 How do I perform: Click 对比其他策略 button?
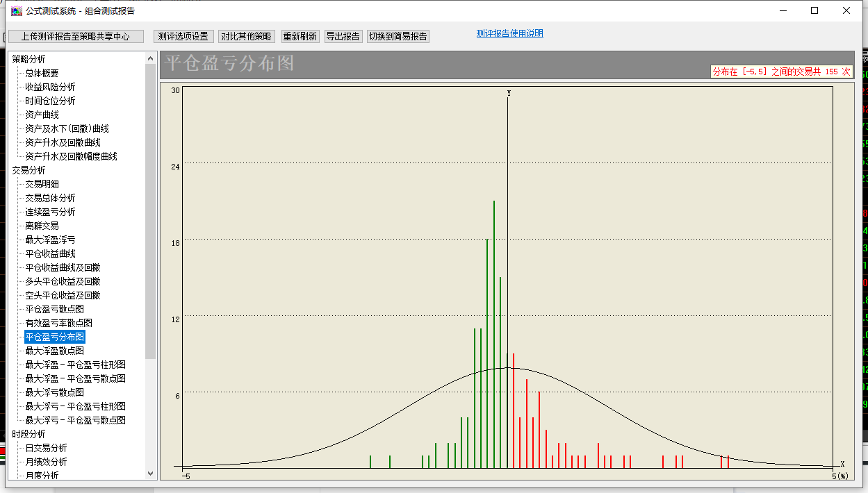click(246, 36)
